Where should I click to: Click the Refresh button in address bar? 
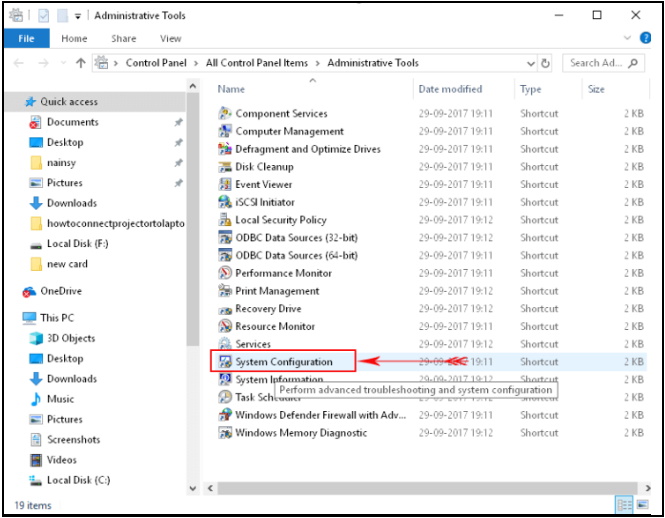[545, 63]
